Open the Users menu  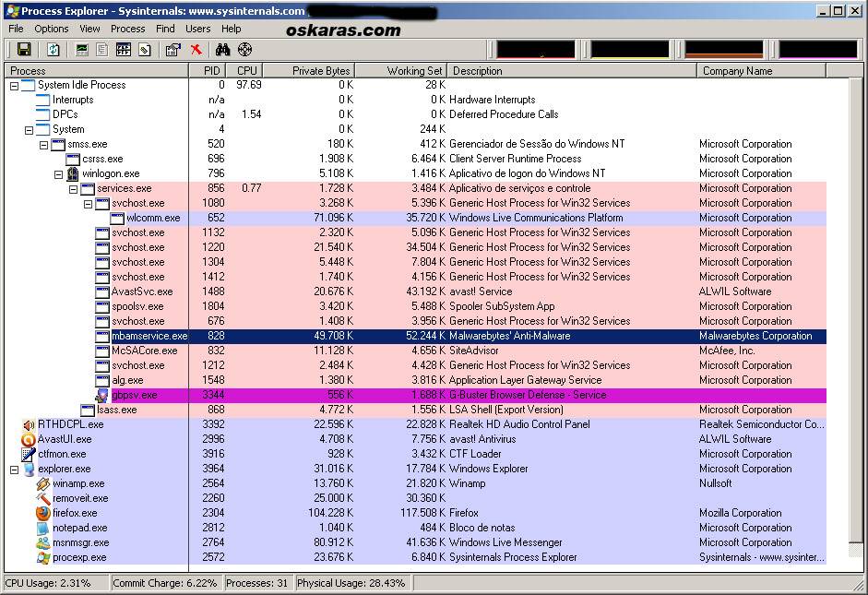197,29
